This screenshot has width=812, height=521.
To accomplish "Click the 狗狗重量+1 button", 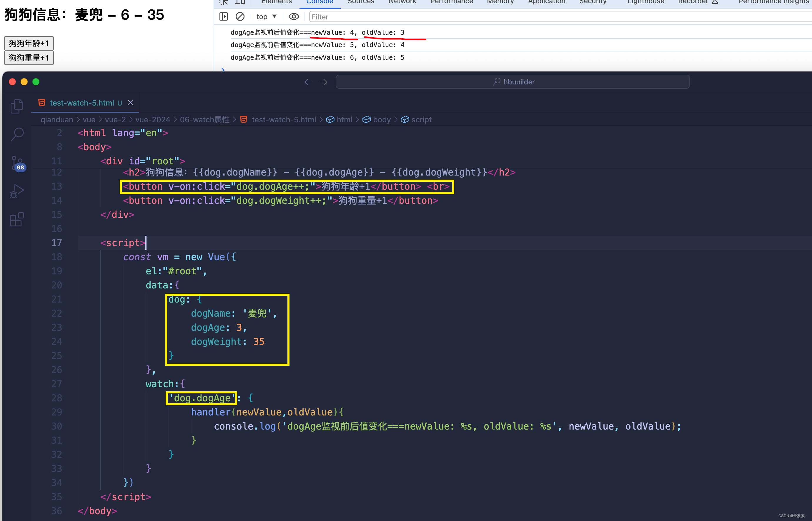I will click(29, 58).
